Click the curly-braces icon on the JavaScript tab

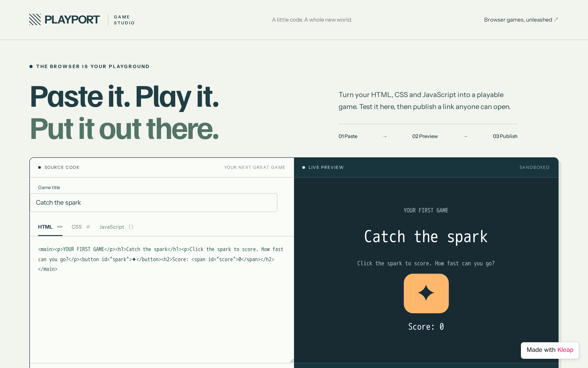point(131,227)
